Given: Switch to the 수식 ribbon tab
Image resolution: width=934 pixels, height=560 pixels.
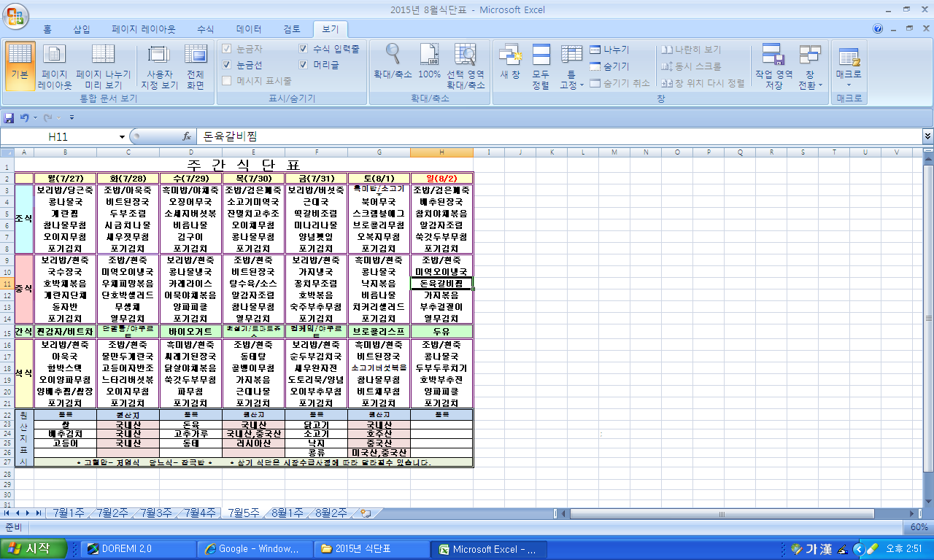Looking at the screenshot, I should click(x=206, y=29).
